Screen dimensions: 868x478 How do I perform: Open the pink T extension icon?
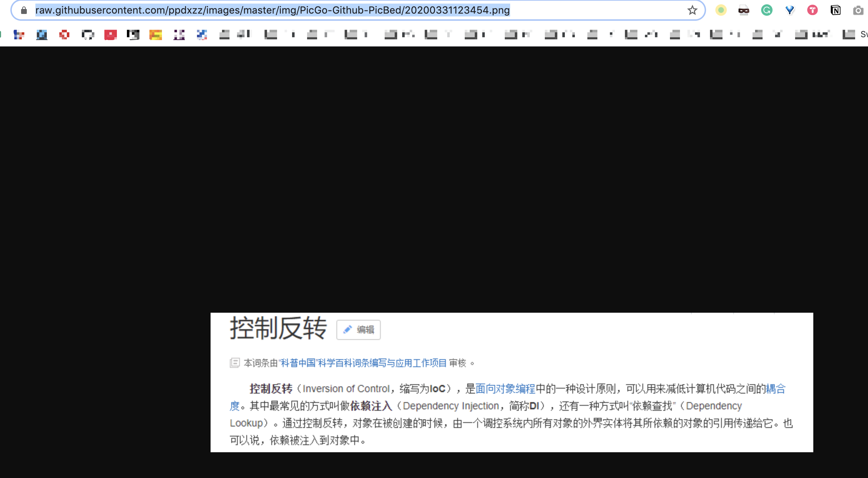813,10
